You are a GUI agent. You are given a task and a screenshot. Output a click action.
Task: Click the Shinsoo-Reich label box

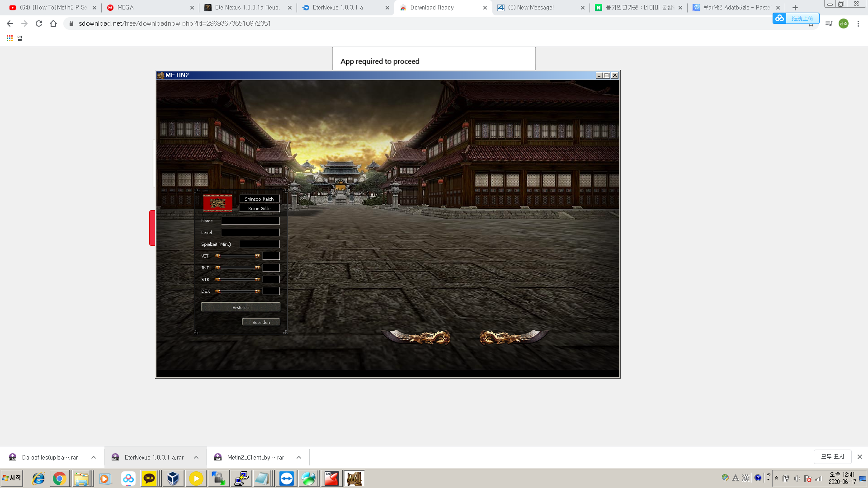tap(259, 199)
